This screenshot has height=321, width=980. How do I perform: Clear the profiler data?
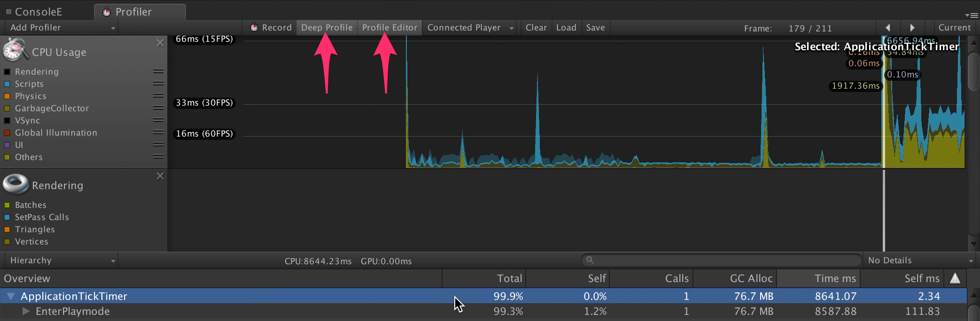tap(536, 28)
